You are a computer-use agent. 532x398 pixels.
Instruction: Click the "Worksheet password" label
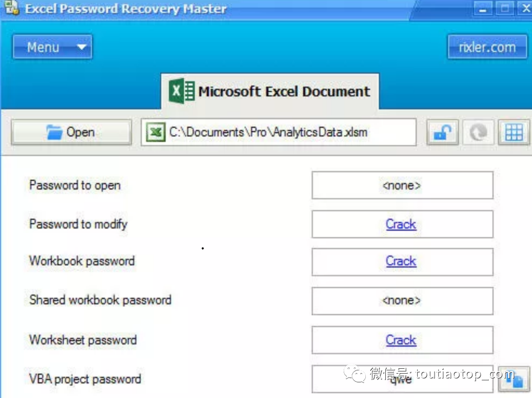click(x=83, y=340)
